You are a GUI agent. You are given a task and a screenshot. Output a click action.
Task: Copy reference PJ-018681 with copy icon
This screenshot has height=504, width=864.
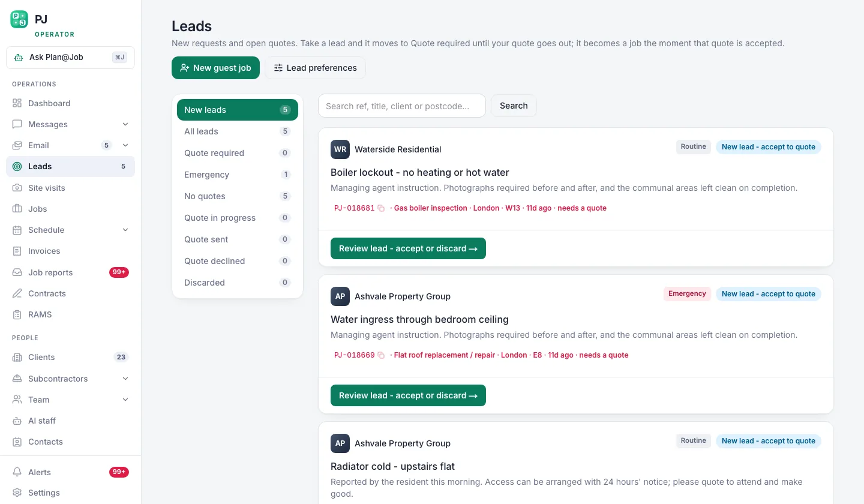click(x=381, y=208)
